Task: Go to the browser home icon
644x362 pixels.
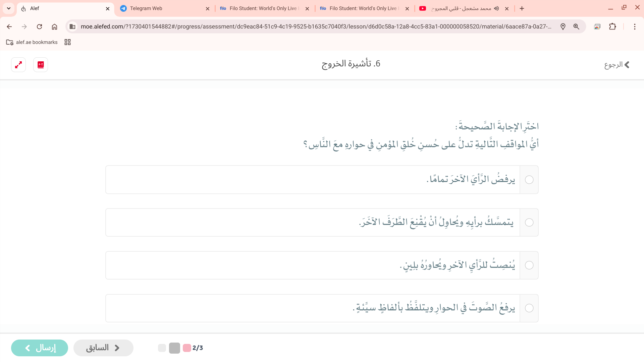Action: tap(54, 26)
